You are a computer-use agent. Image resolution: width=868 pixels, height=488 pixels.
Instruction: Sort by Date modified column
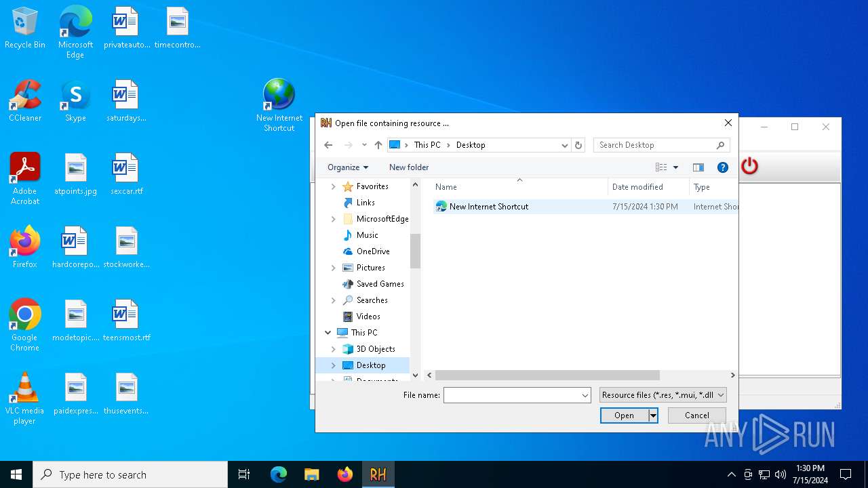pyautogui.click(x=648, y=187)
